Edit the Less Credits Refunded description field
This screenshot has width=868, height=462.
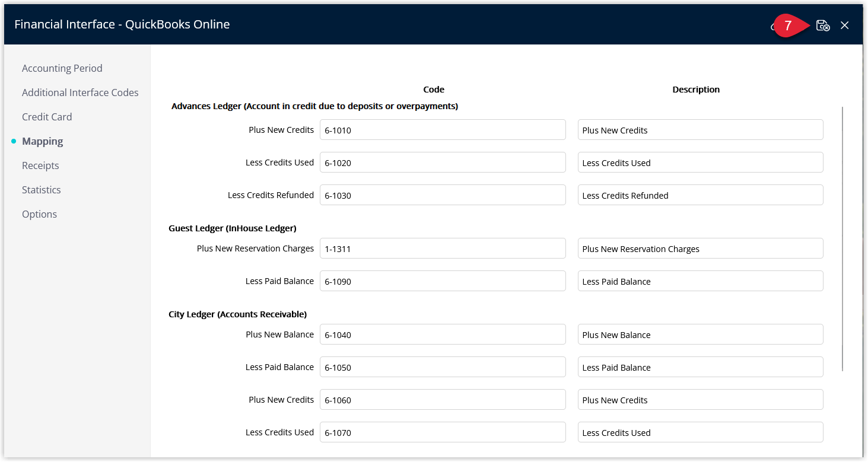[x=700, y=195]
